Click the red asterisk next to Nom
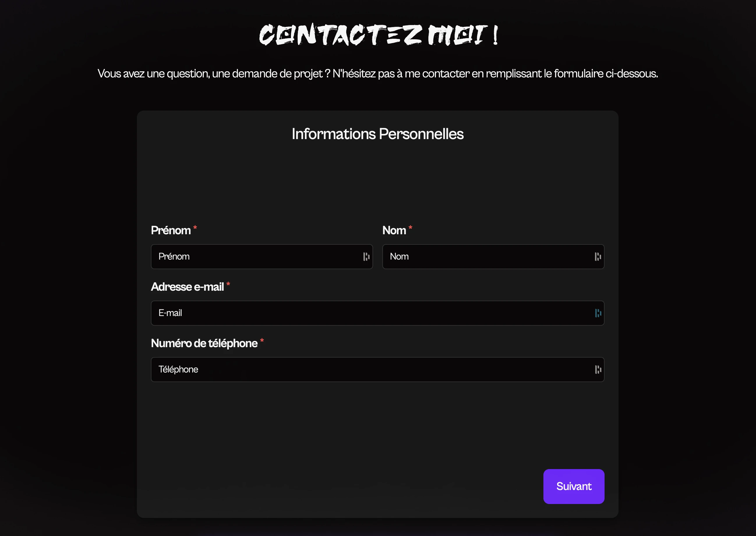This screenshot has width=756, height=536. (410, 228)
